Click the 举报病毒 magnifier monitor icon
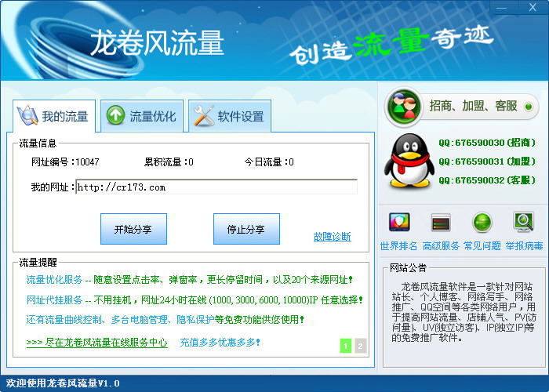 coord(524,222)
